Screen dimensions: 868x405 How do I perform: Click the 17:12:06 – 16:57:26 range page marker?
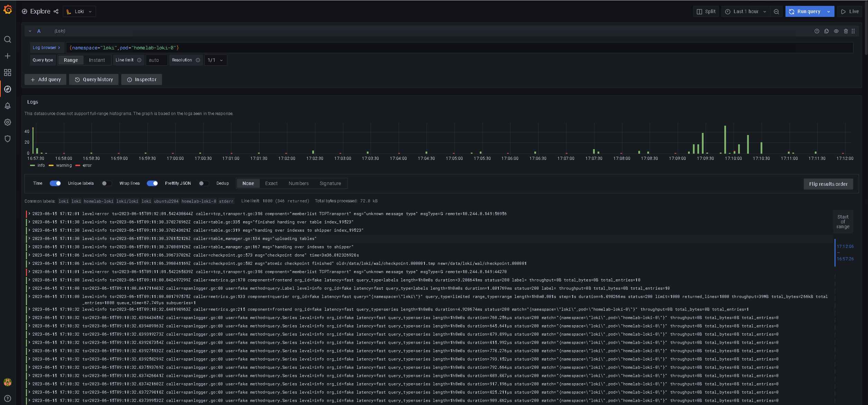tap(845, 253)
